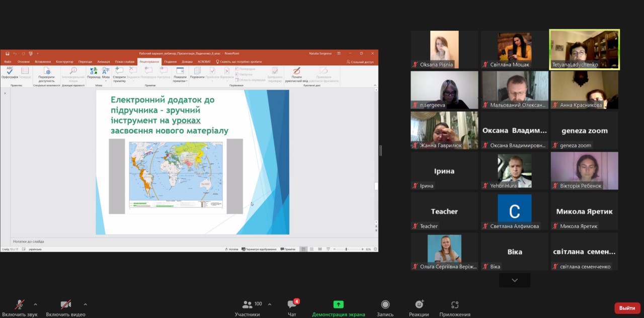Viewport: 644px width, 318px height.
Task: Toggle Нотатки in PowerPoint status bar
Action: pyautogui.click(x=232, y=249)
